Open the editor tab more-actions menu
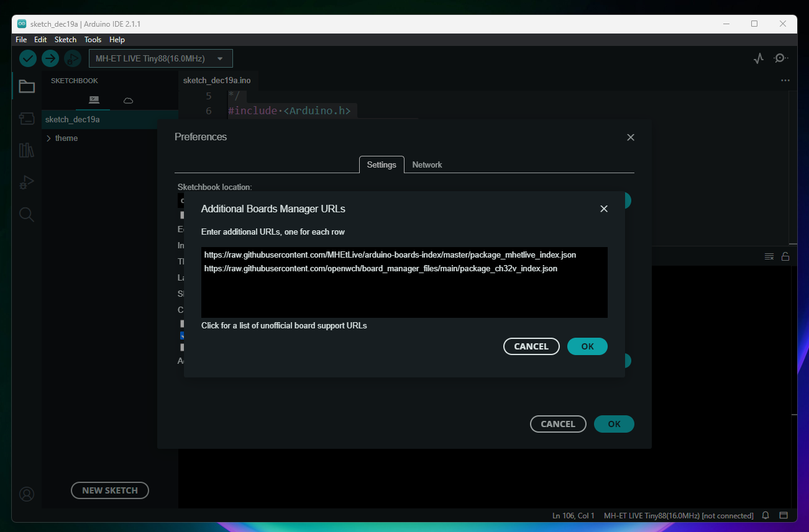This screenshot has height=532, width=809. [785, 81]
